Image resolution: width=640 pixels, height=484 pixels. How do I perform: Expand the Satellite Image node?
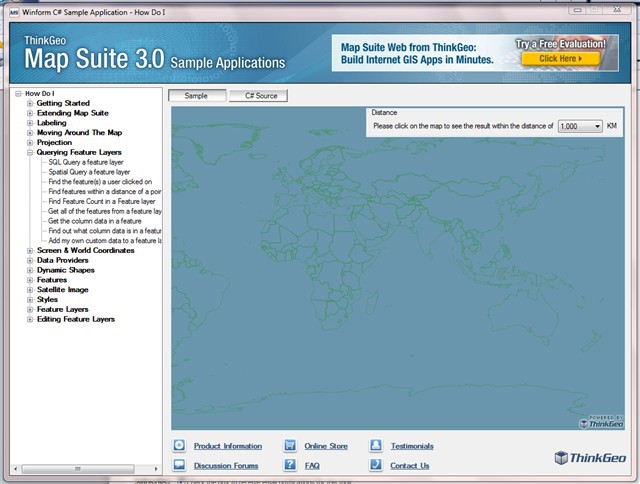[30, 290]
